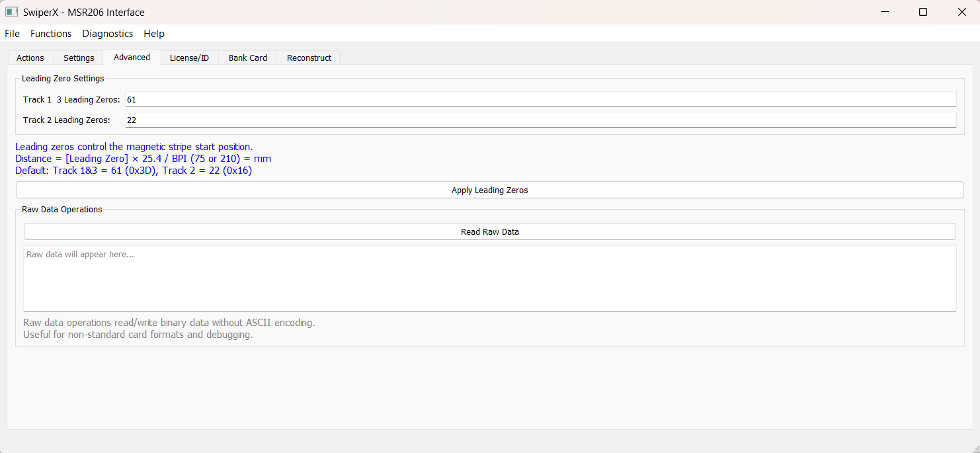Open the Functions menu
The width and height of the screenshot is (980, 453).
click(51, 34)
